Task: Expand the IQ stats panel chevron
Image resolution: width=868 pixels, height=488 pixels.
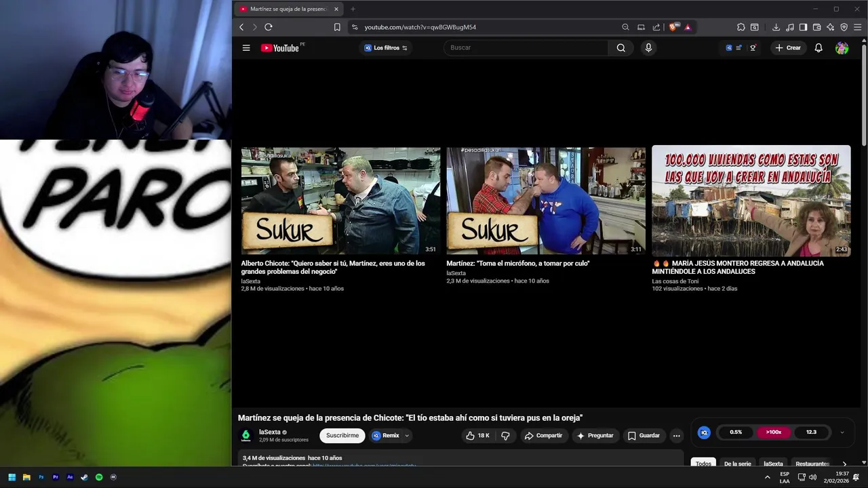Action: (842, 432)
